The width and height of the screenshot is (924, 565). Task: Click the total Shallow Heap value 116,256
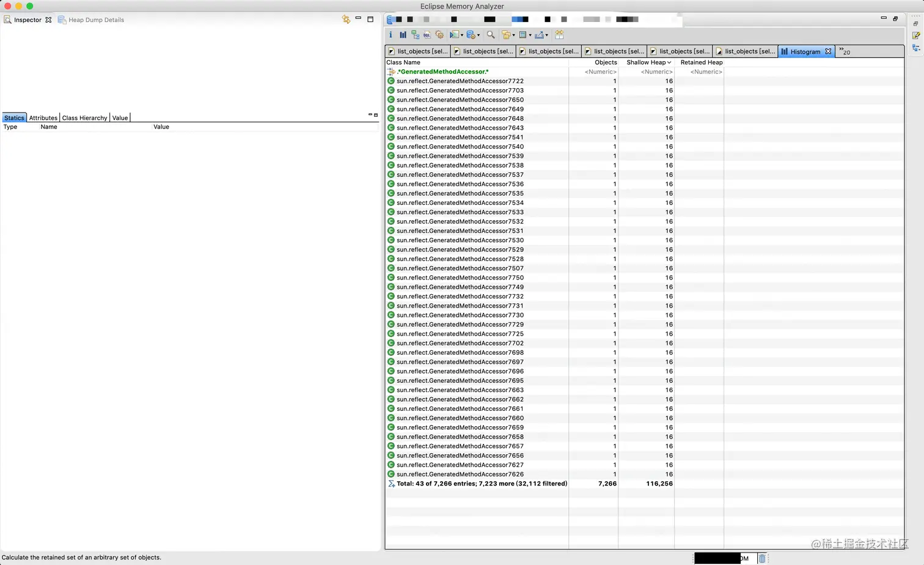659,483
